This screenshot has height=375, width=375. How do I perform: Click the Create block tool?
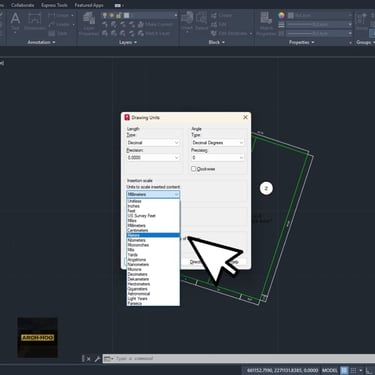click(x=222, y=15)
